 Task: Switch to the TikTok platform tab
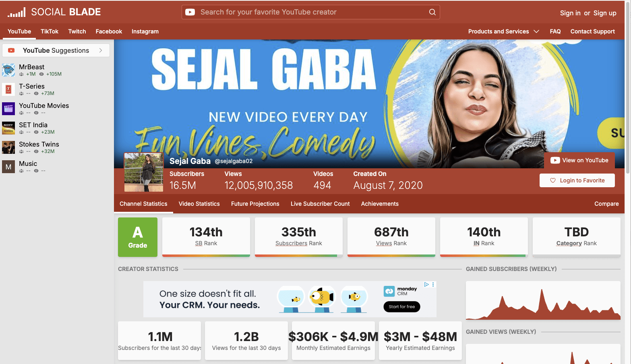tap(50, 31)
